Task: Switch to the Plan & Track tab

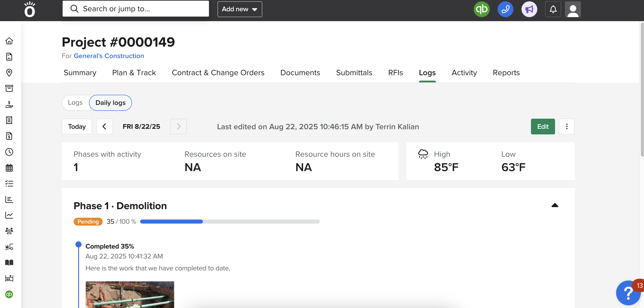Action: pos(134,73)
